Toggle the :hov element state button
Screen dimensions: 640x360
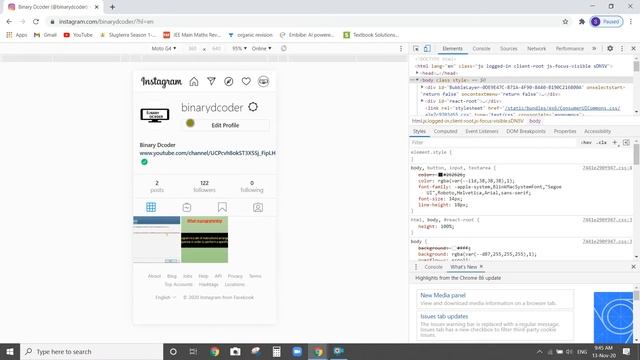587,142
